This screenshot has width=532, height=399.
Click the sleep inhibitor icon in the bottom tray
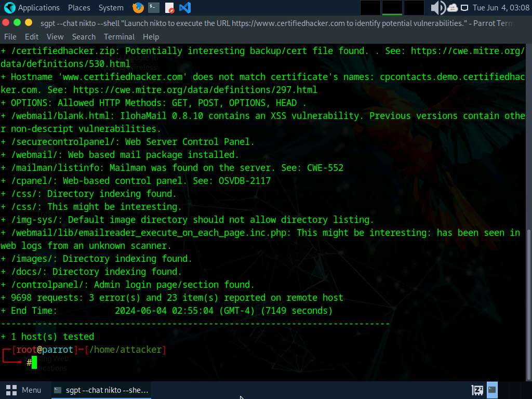pyautogui.click(x=477, y=390)
